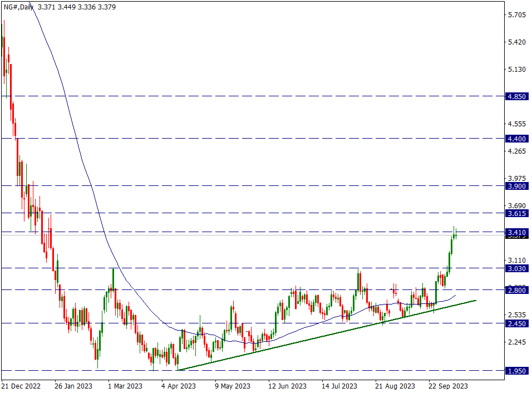Viewport: 532px width, 393px height.
Task: Click the 9 May 2023 date label
Action: pyautogui.click(x=233, y=386)
